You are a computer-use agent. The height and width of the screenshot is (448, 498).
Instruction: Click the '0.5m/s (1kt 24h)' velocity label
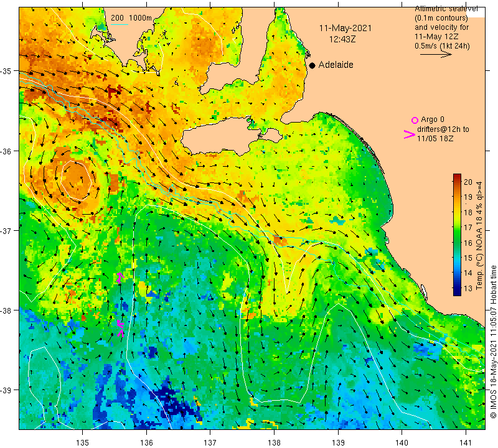coord(442,46)
